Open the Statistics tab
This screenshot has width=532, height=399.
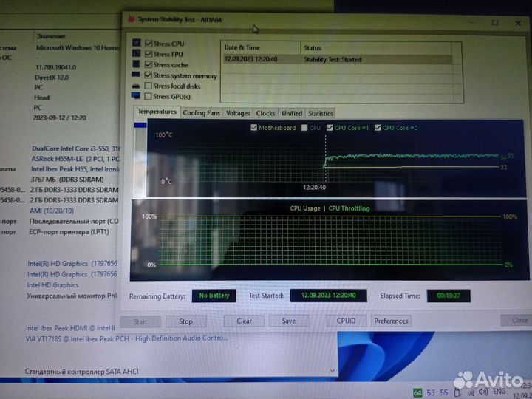point(320,113)
